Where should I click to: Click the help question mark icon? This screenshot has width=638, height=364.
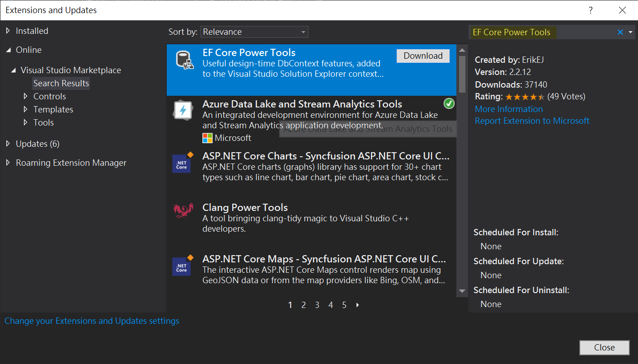(590, 9)
